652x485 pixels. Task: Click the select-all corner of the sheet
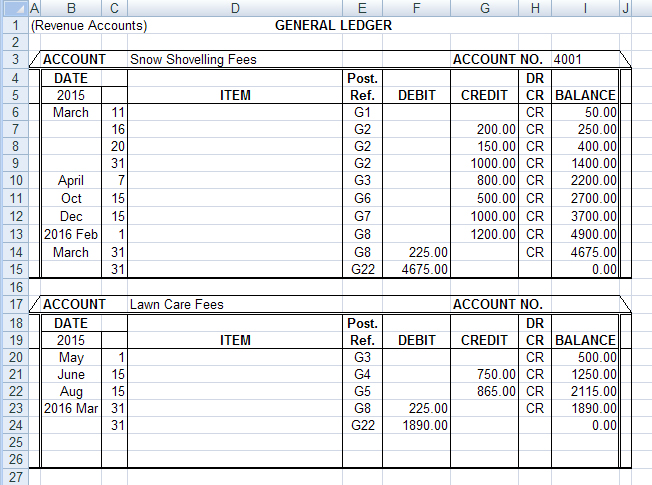[x=15, y=8]
